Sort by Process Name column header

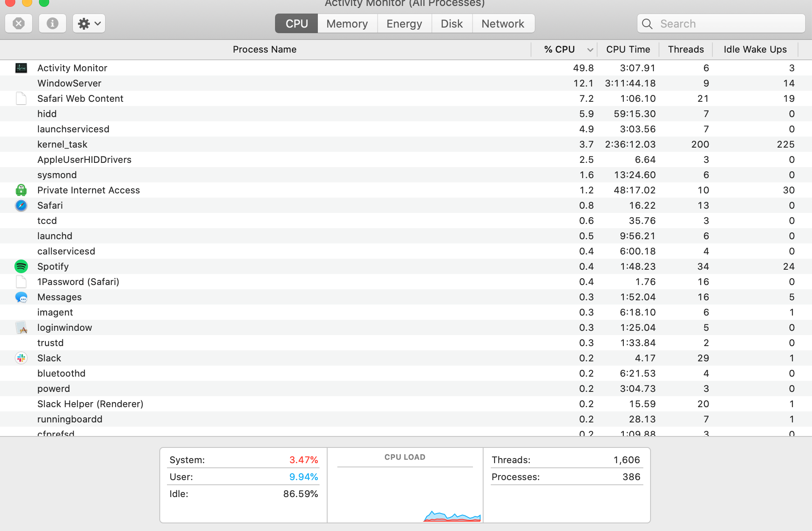coord(265,49)
